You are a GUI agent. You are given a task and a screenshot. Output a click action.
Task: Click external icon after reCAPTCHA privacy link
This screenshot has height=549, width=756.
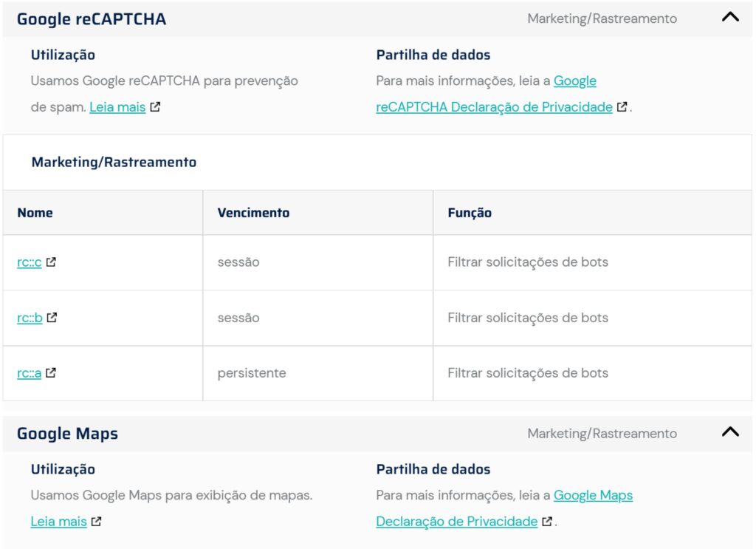coord(622,106)
